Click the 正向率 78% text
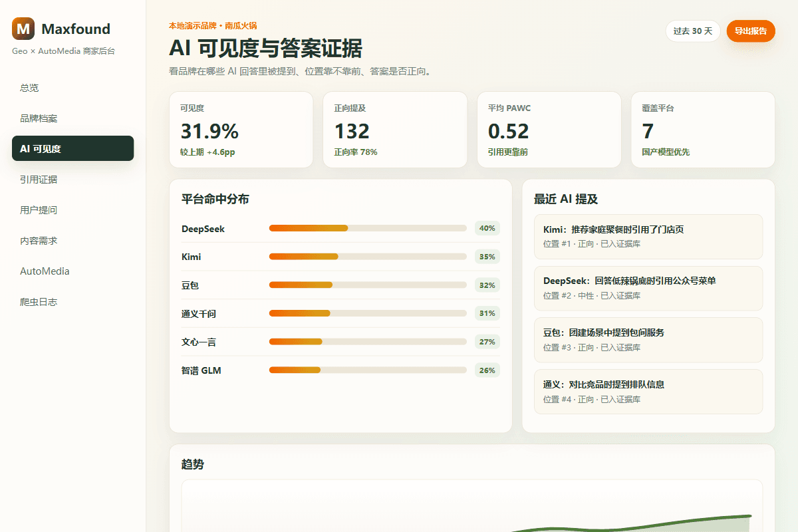798x532 pixels. tap(356, 152)
